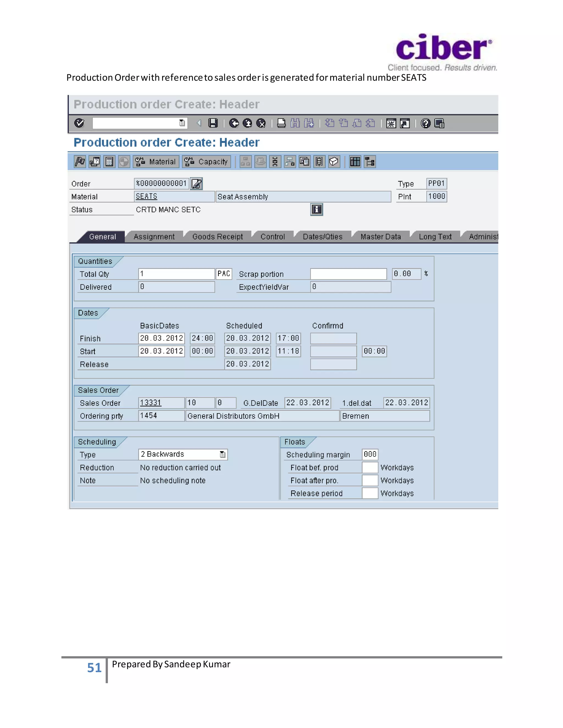Switch to the Assignment tab
The height and width of the screenshot is (728, 563).
point(154,237)
